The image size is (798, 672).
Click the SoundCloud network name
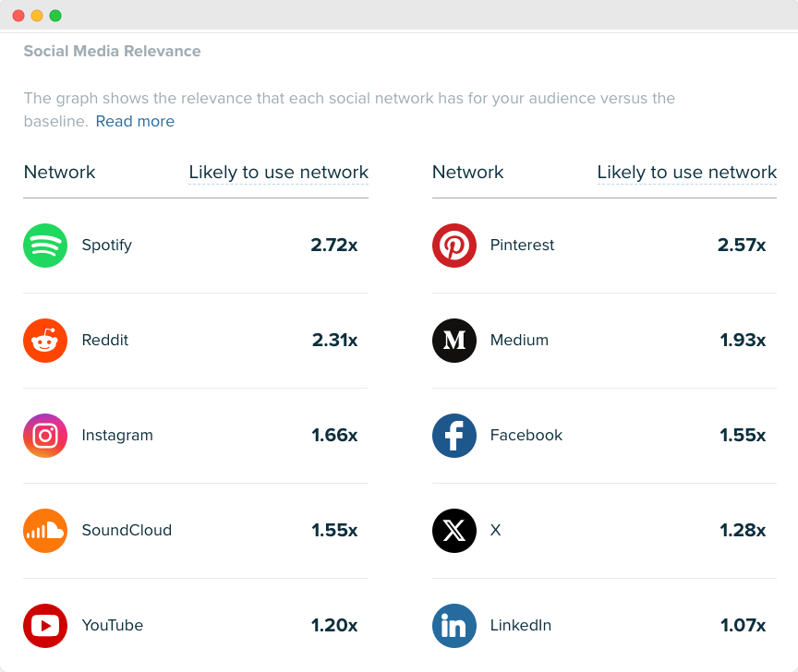[127, 530]
